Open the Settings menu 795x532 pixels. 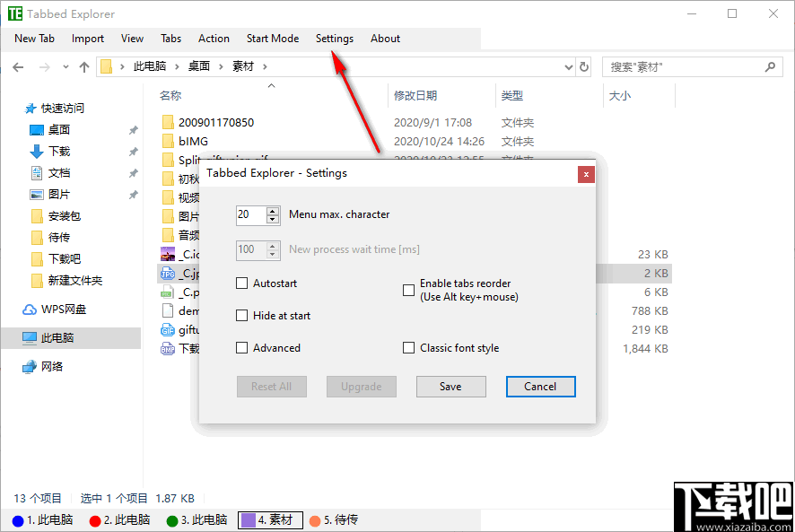pos(334,39)
